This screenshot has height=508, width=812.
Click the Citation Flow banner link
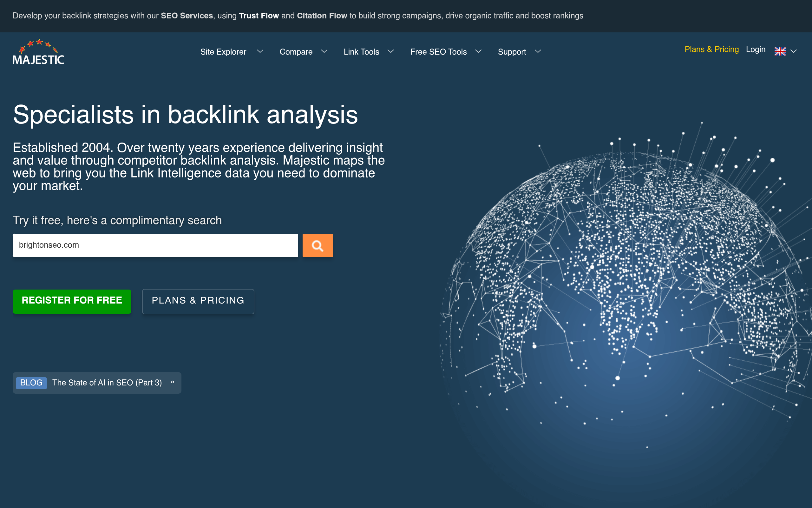322,16
